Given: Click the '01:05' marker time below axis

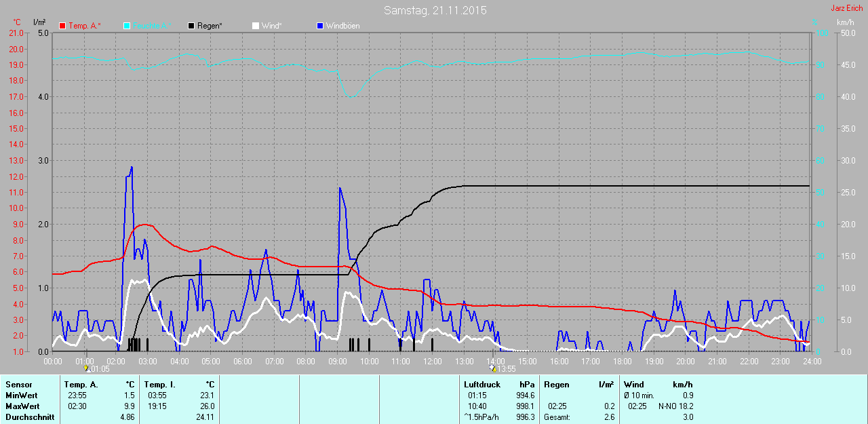Looking at the screenshot, I should (x=100, y=370).
